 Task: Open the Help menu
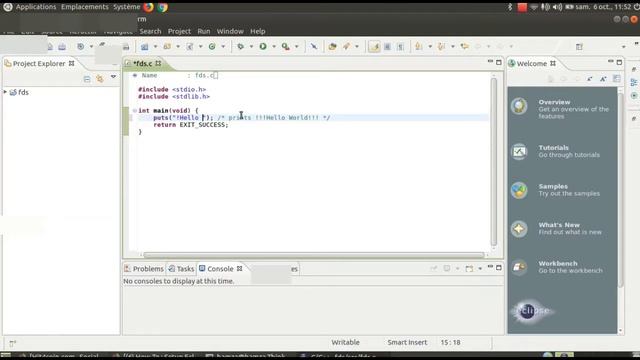coord(258,31)
